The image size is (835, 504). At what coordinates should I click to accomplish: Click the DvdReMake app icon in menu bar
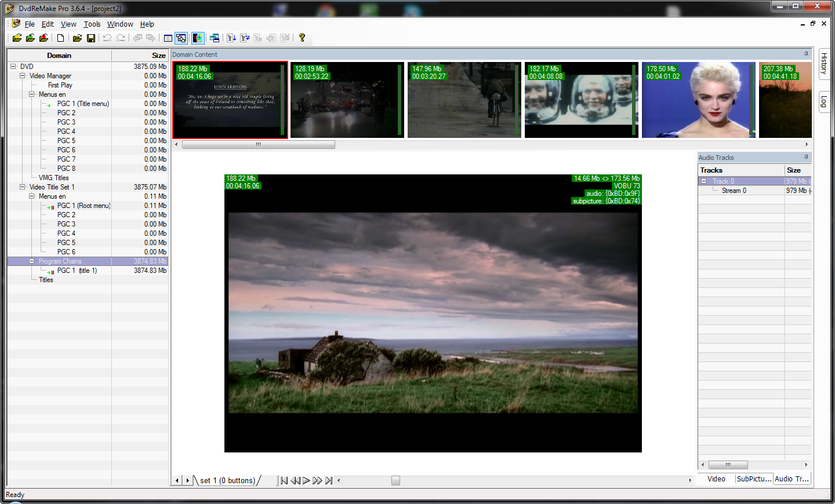coord(16,24)
